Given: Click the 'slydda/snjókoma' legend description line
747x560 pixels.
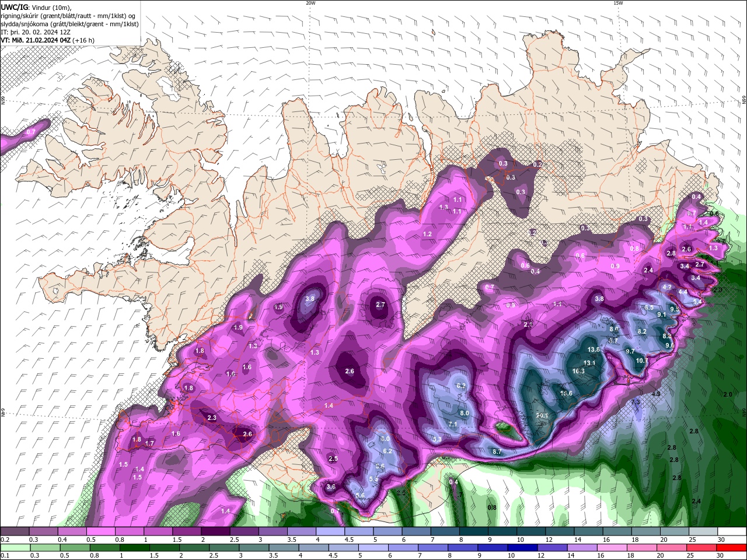Looking at the screenshot, I should pyautogui.click(x=69, y=24).
